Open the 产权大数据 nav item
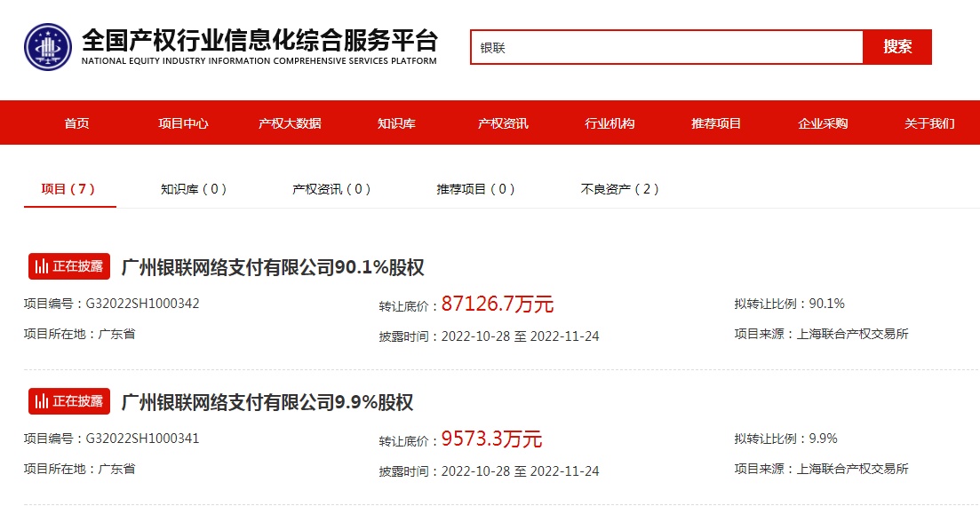This screenshot has width=980, height=506. [x=290, y=123]
